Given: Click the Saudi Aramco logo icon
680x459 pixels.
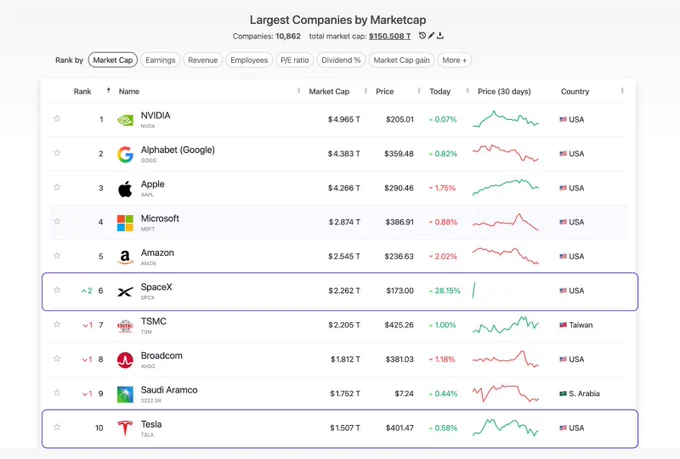Looking at the screenshot, I should click(125, 394).
